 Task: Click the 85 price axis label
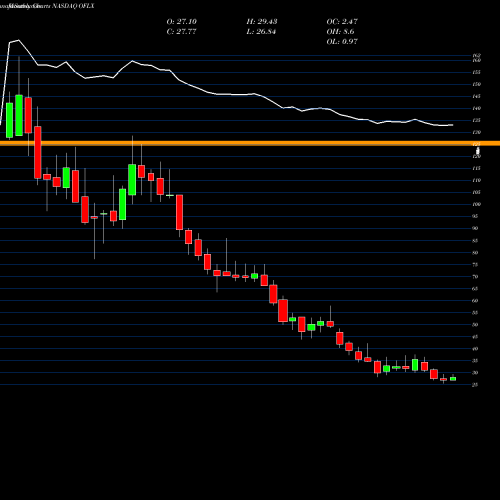[x=475, y=241]
